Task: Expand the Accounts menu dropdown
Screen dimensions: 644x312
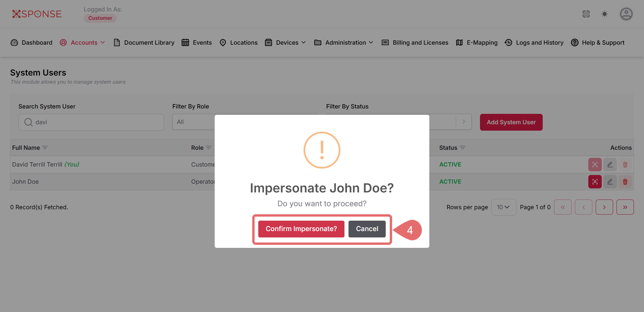Action: coord(83,43)
